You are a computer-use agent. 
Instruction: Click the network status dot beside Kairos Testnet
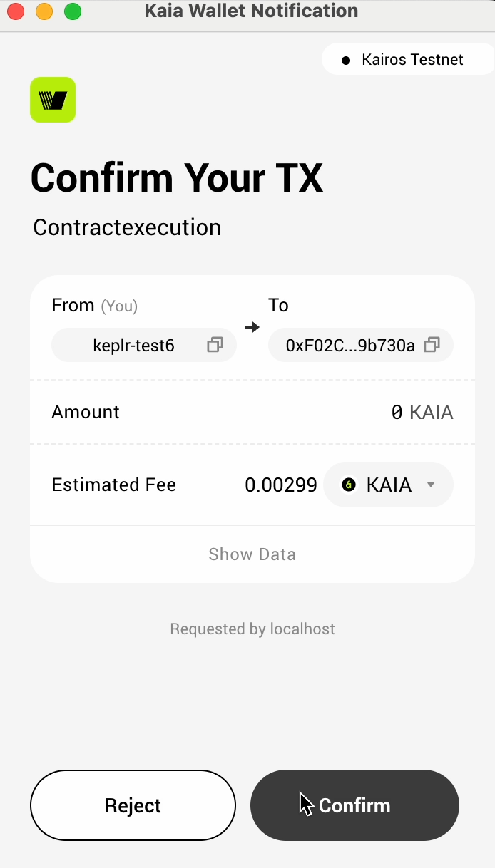click(x=347, y=59)
